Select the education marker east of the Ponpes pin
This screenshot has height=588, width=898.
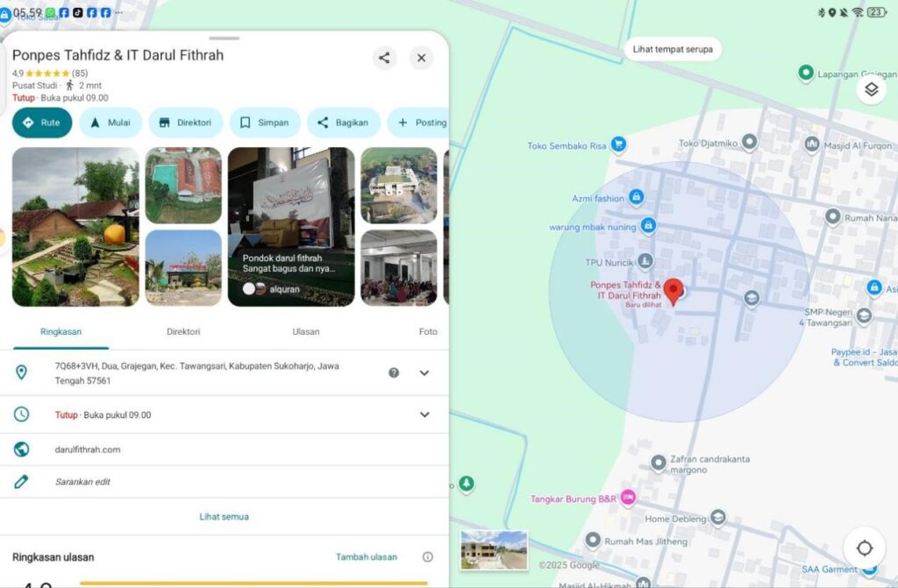click(x=752, y=298)
